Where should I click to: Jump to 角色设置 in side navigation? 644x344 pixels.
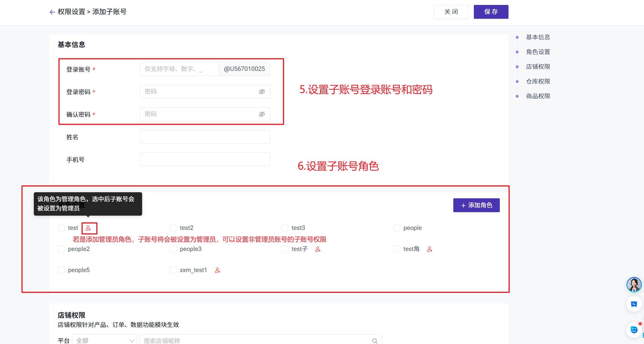coord(538,52)
